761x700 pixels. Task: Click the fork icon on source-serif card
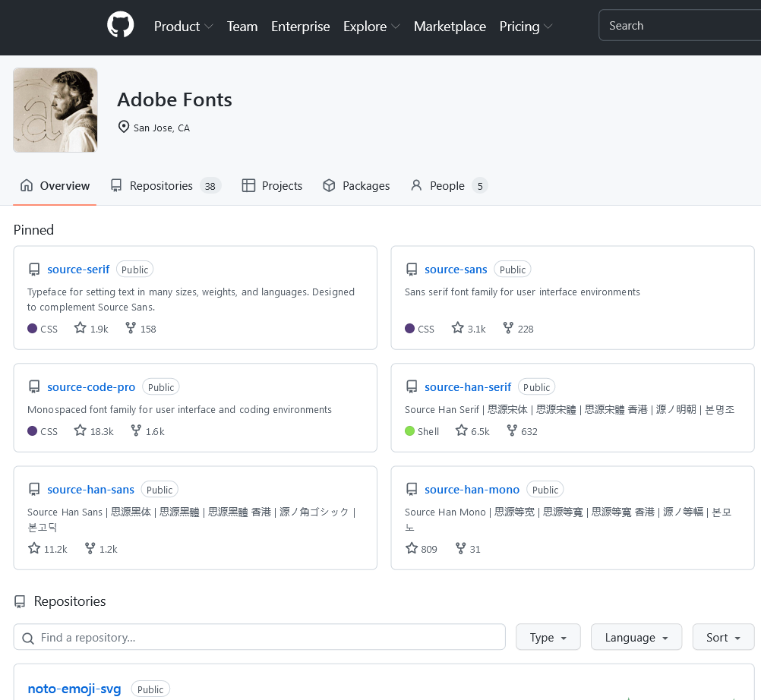point(131,328)
